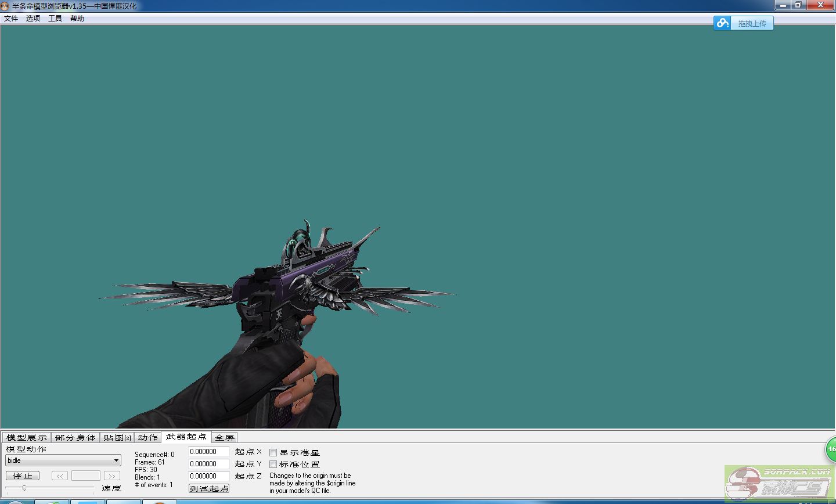The image size is (836, 504).
Task: Click the Baidu cloud upload icon
Action: [722, 23]
